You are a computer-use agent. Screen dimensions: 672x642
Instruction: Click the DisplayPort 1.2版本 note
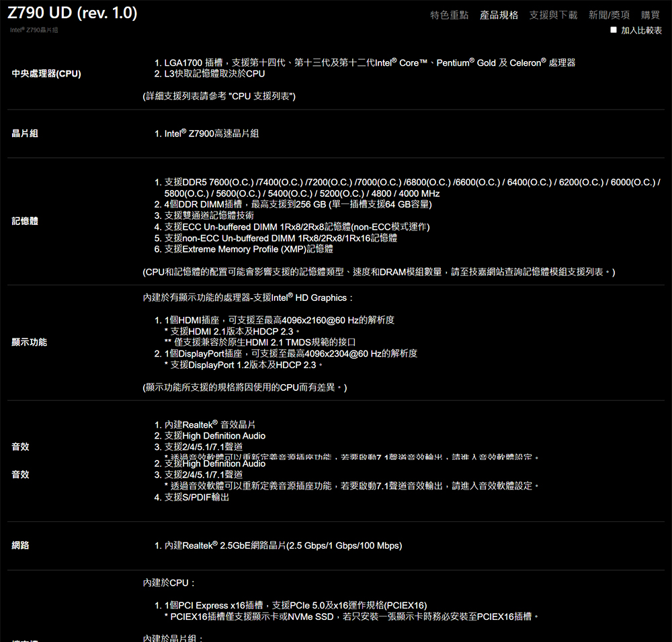tap(243, 365)
